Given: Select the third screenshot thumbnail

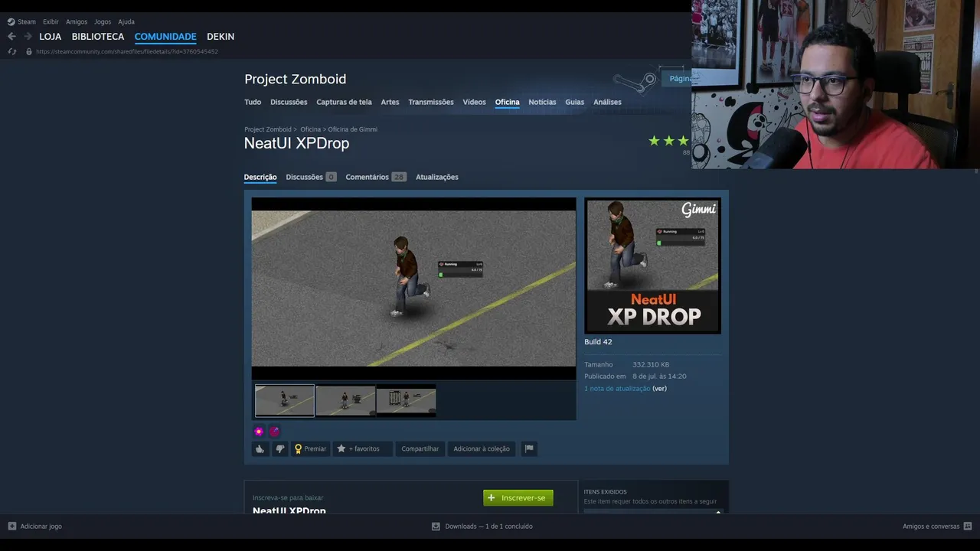Looking at the screenshot, I should coord(407,401).
